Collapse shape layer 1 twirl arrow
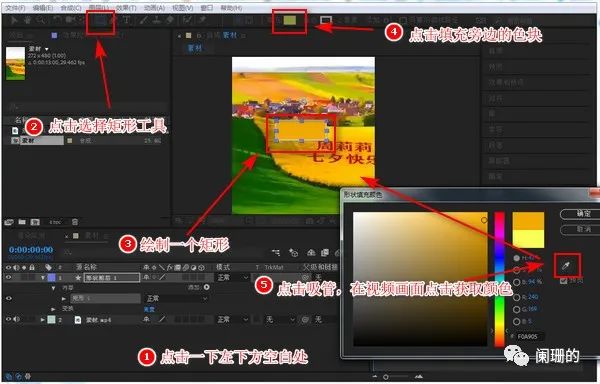600x384 pixels. pos(43,278)
